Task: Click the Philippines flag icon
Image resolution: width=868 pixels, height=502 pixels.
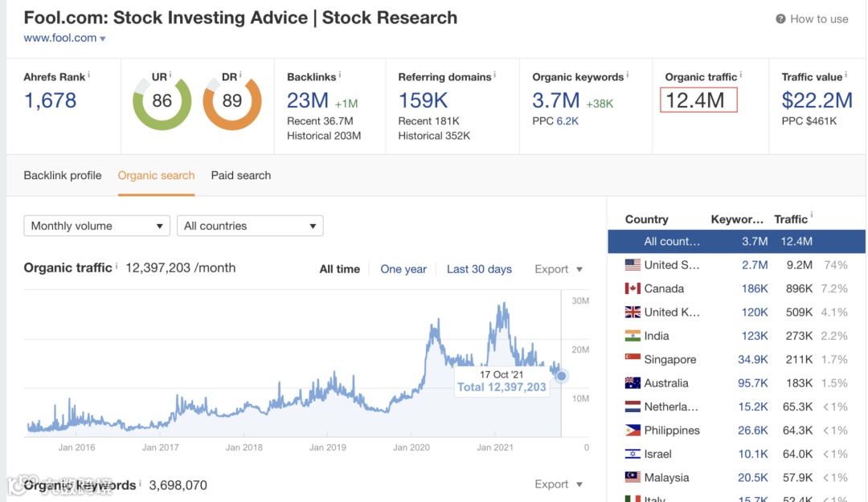Action: (x=633, y=430)
